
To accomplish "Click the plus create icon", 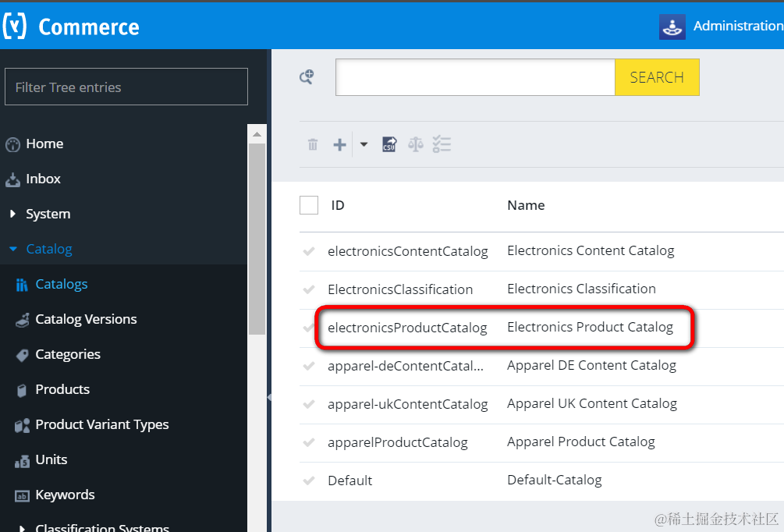I will pyautogui.click(x=339, y=144).
